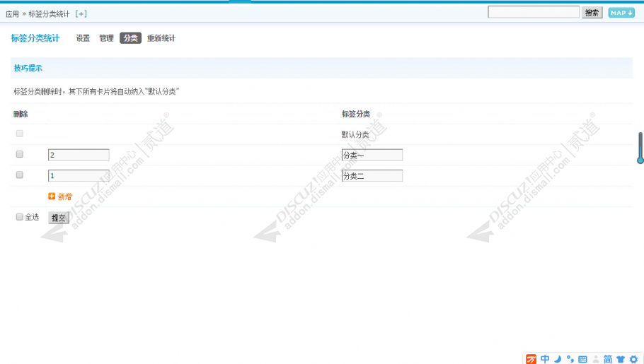Check delete box for 分类一 row

(19, 154)
